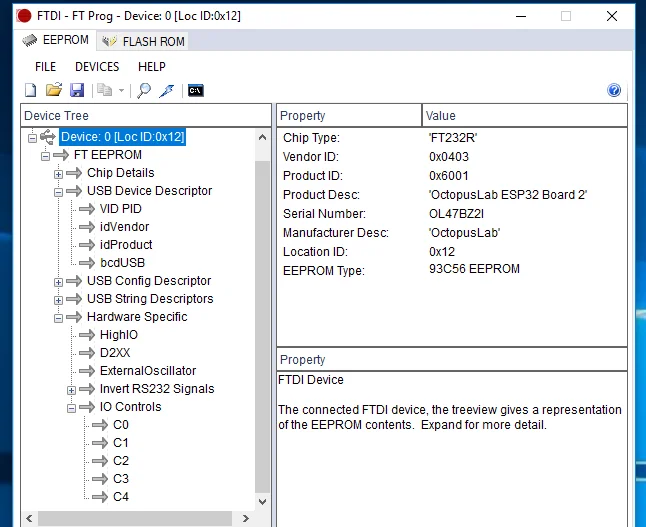This screenshot has height=527, width=646.
Task: Select the C4 tree item
Action: click(121, 497)
